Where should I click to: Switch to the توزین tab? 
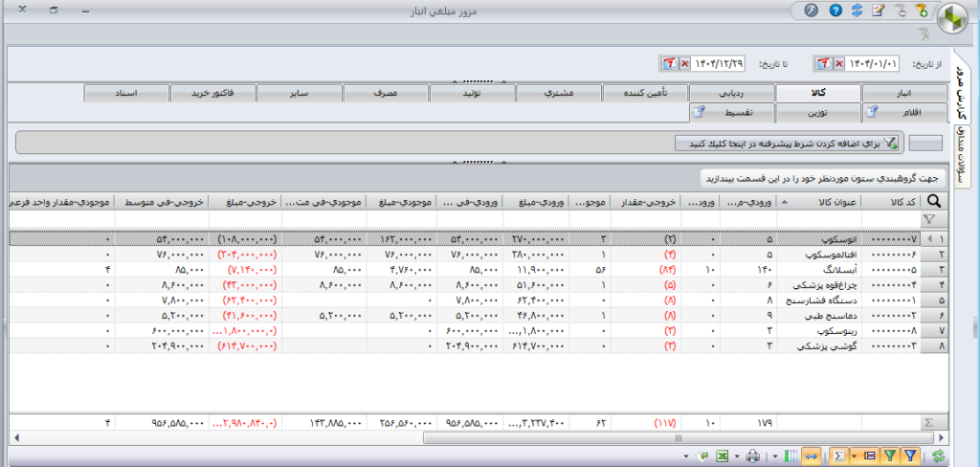pyautogui.click(x=818, y=113)
